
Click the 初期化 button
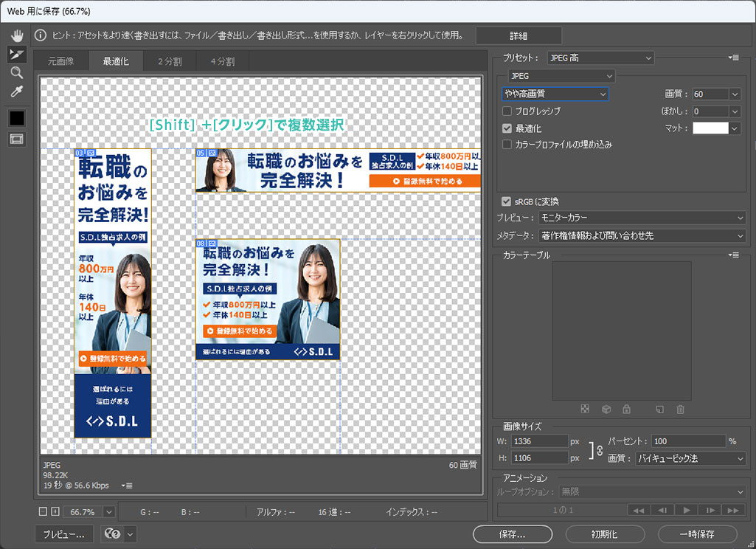tap(604, 534)
